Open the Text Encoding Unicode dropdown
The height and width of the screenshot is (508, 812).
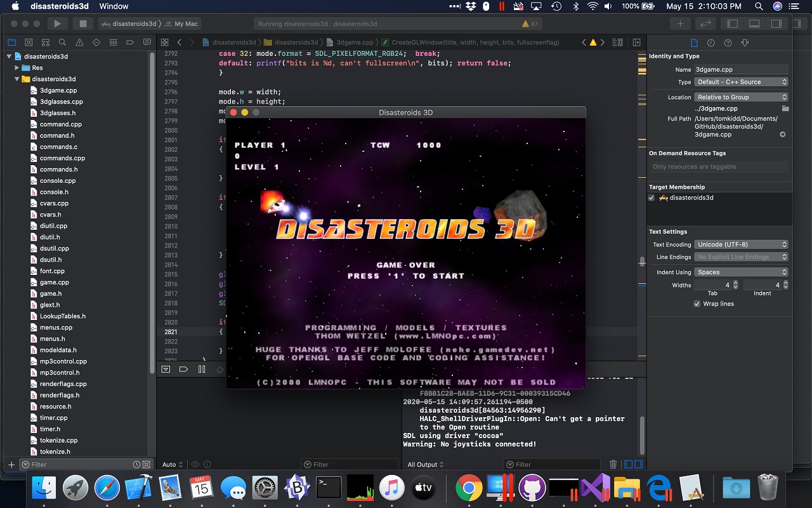(x=741, y=244)
